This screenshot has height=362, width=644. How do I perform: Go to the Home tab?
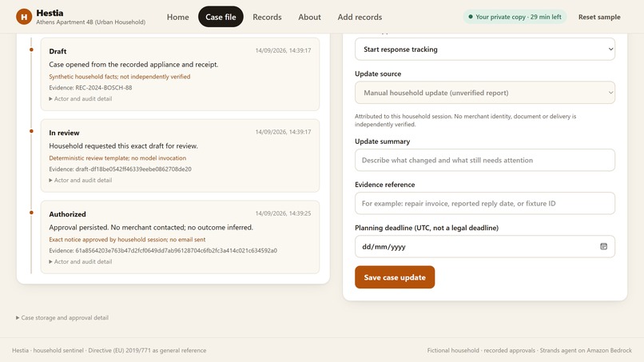pyautogui.click(x=178, y=17)
